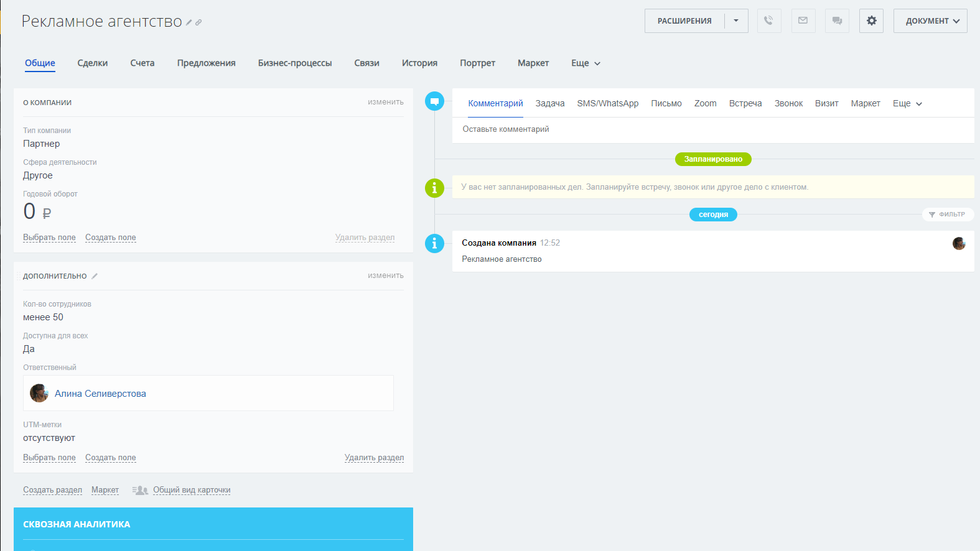Switch to the Сделки tab

pos(93,63)
